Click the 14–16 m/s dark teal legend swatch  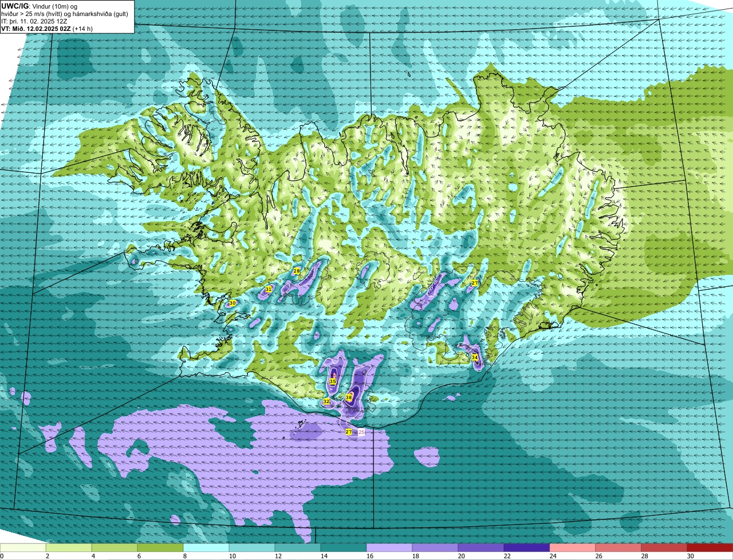(344, 547)
